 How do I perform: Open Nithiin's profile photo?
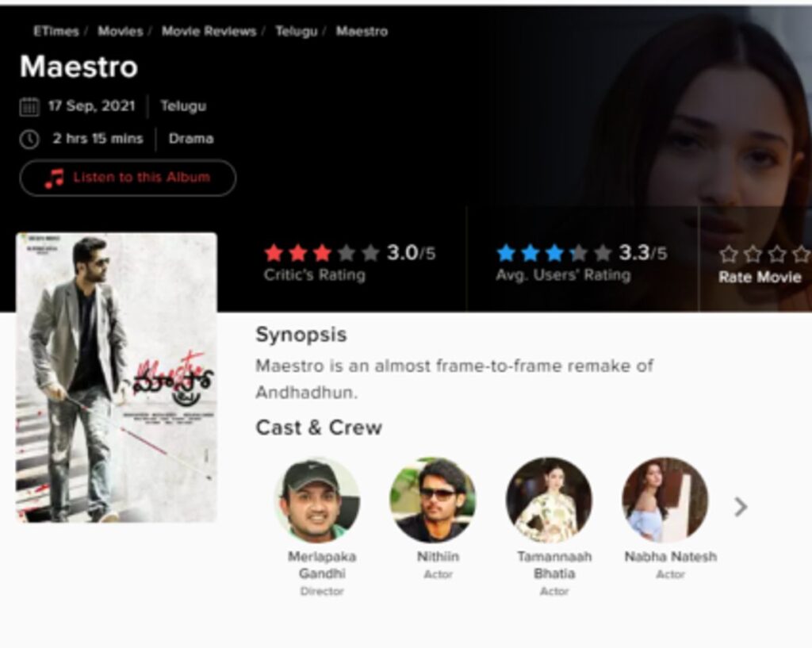(x=433, y=500)
